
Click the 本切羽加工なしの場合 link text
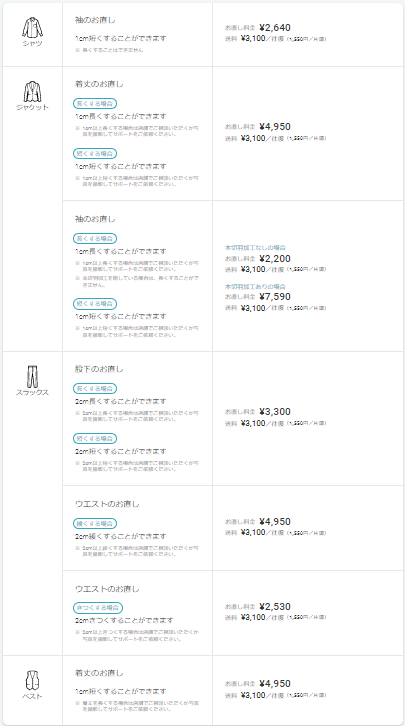[x=255, y=248]
